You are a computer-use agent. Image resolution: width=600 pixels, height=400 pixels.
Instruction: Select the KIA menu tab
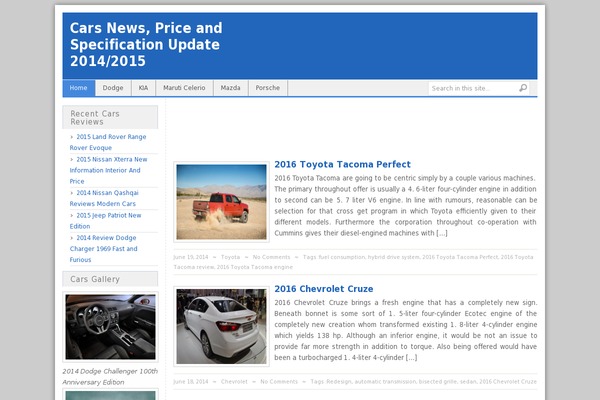[143, 88]
